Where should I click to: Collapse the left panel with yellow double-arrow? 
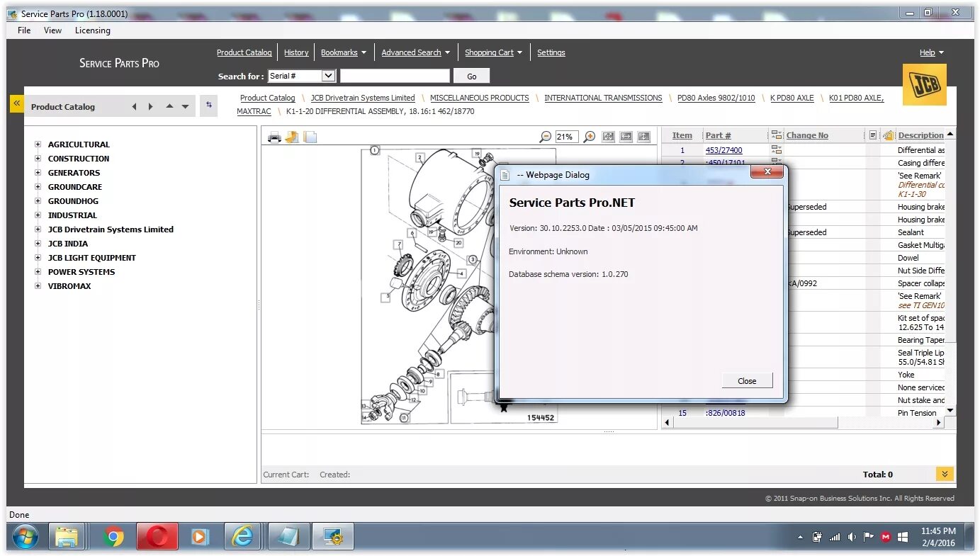coord(16,103)
